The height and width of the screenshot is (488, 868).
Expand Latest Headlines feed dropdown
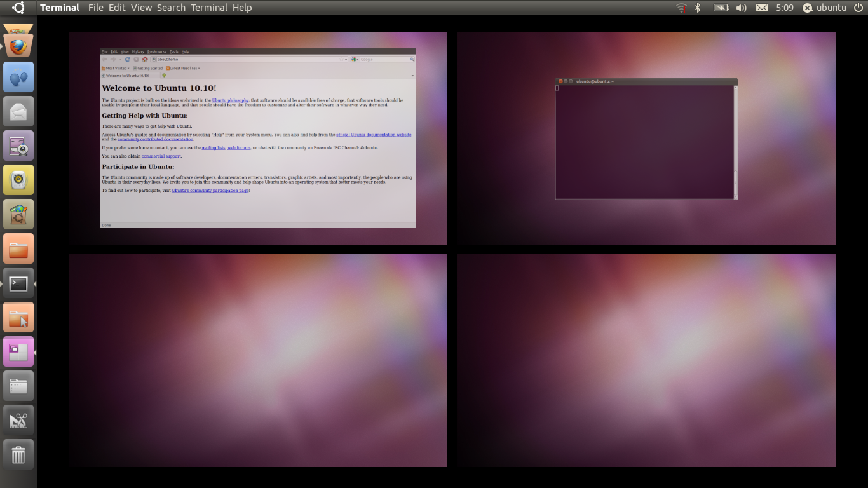click(183, 68)
